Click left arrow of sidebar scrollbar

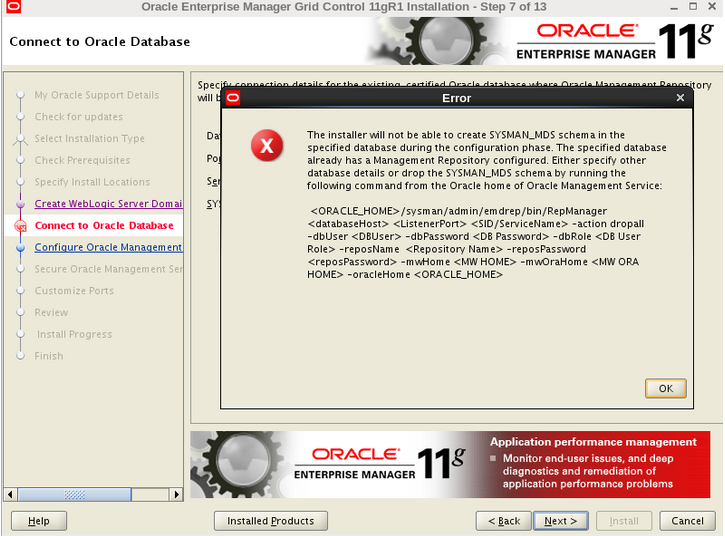(x=10, y=494)
